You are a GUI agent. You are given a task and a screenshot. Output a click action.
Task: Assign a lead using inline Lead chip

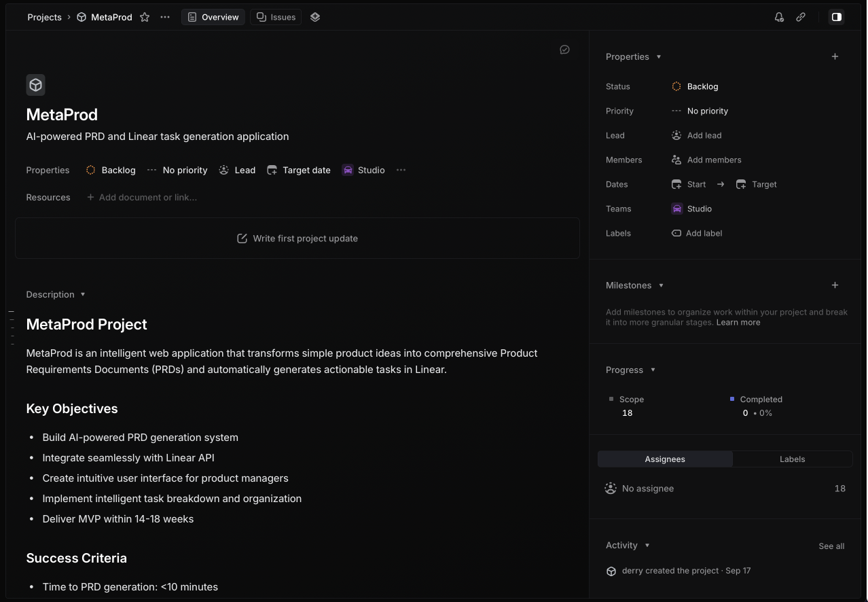[237, 170]
